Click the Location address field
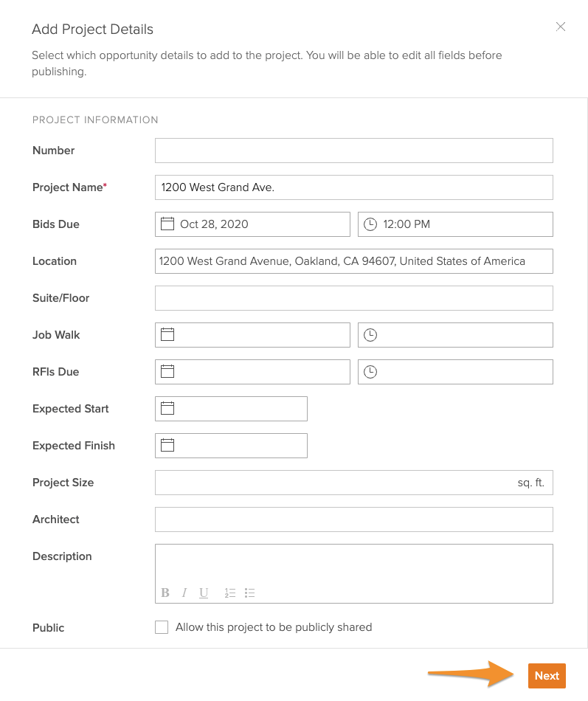 tap(353, 261)
